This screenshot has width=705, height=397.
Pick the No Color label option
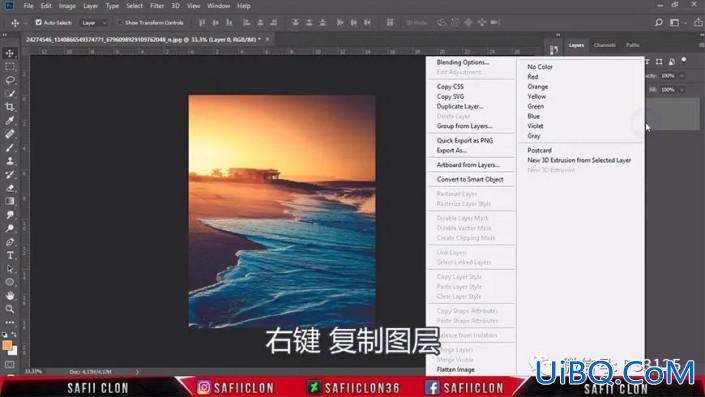pyautogui.click(x=540, y=67)
